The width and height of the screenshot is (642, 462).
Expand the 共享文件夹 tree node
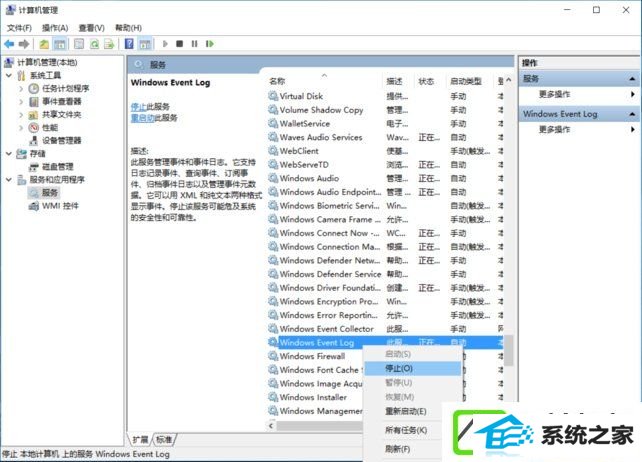point(21,115)
